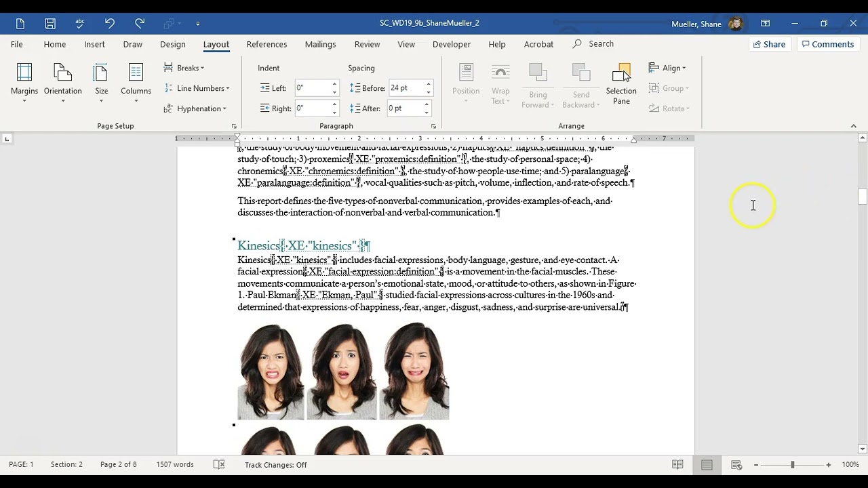The height and width of the screenshot is (488, 868).
Task: Open the Comments pane
Action: point(827,44)
